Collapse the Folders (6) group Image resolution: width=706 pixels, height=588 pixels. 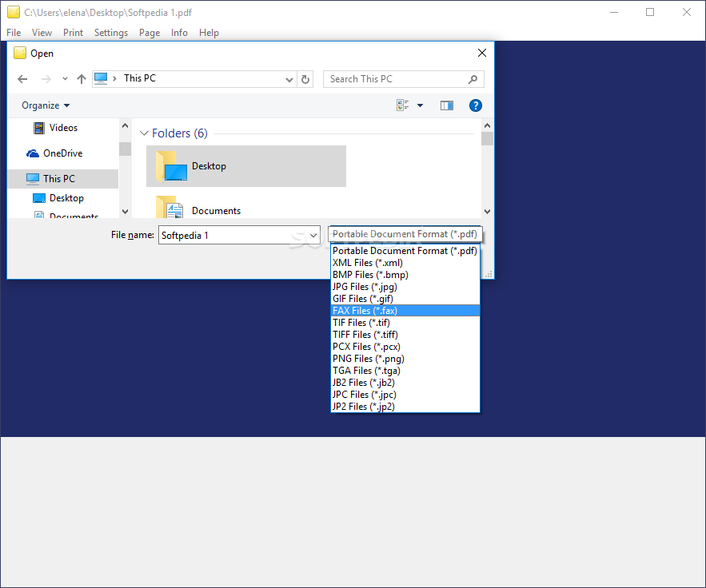(144, 133)
